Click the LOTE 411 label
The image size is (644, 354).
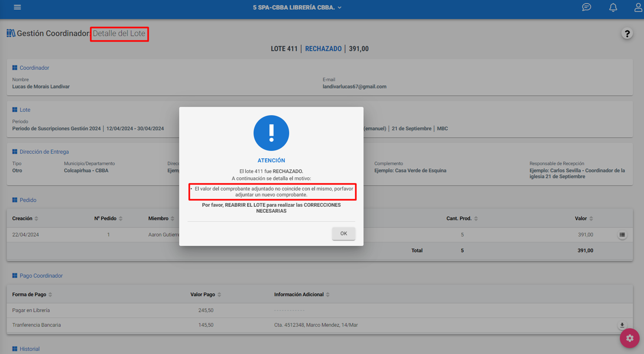click(x=284, y=49)
